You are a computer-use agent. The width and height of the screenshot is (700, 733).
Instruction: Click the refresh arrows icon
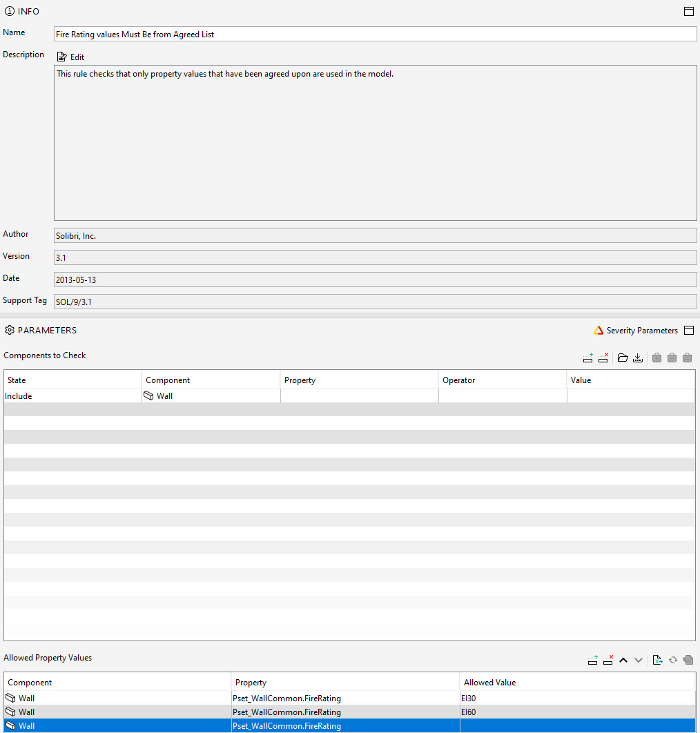click(x=673, y=660)
